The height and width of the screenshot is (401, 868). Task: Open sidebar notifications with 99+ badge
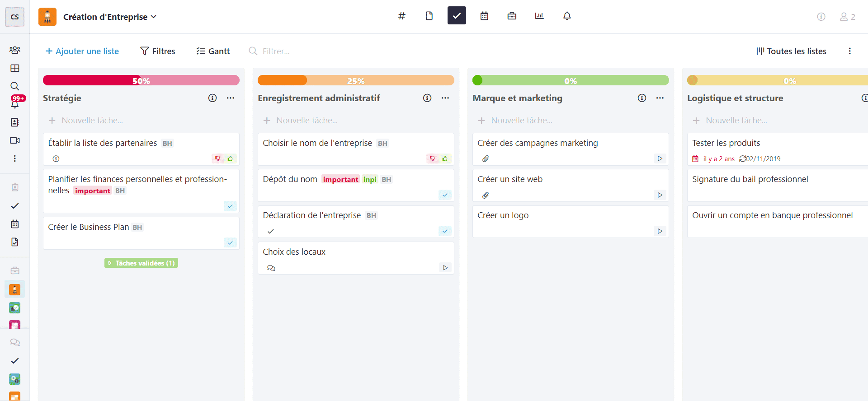click(15, 103)
